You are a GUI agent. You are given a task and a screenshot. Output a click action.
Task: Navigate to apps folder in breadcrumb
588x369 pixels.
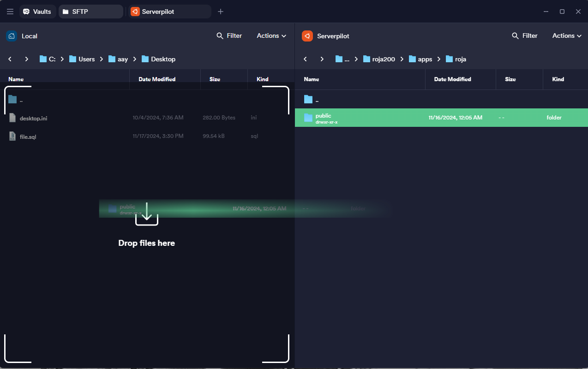click(425, 59)
